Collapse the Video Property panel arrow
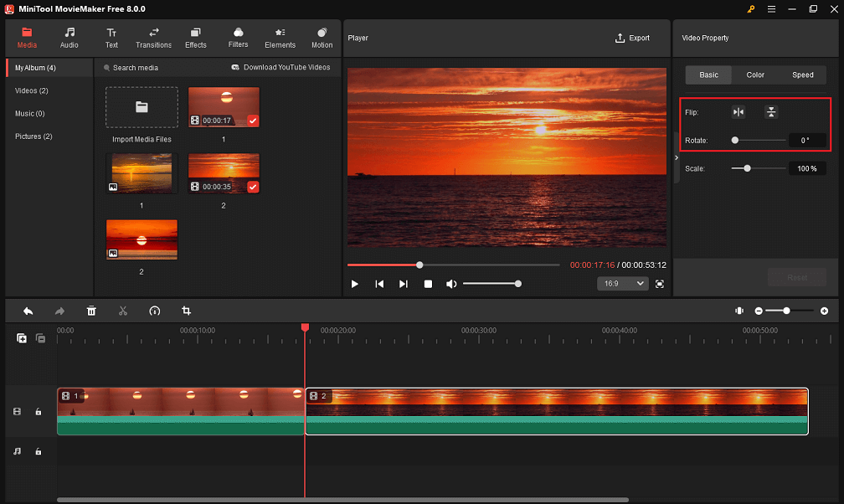The width and height of the screenshot is (844, 504). (677, 157)
